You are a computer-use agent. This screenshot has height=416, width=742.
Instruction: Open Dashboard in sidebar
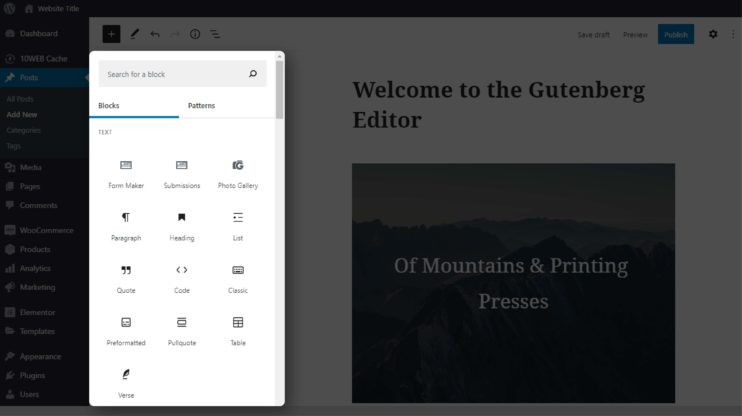44,34
